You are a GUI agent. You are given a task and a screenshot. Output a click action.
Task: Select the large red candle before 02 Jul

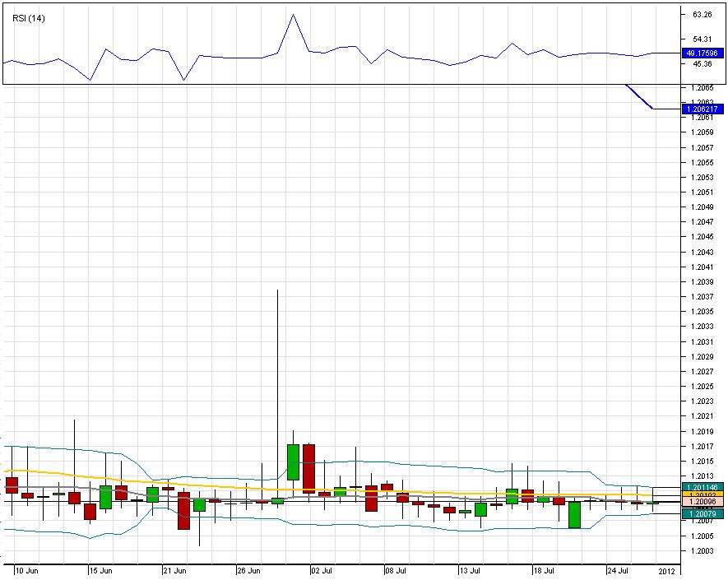pyautogui.click(x=308, y=467)
